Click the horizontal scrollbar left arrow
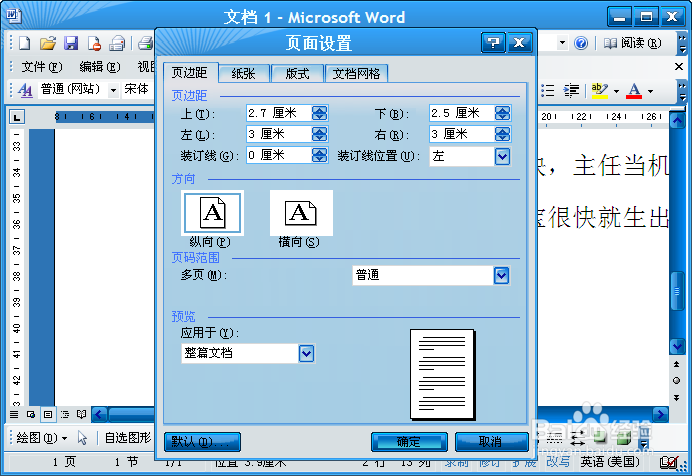The height and width of the screenshot is (476, 692). (x=99, y=414)
